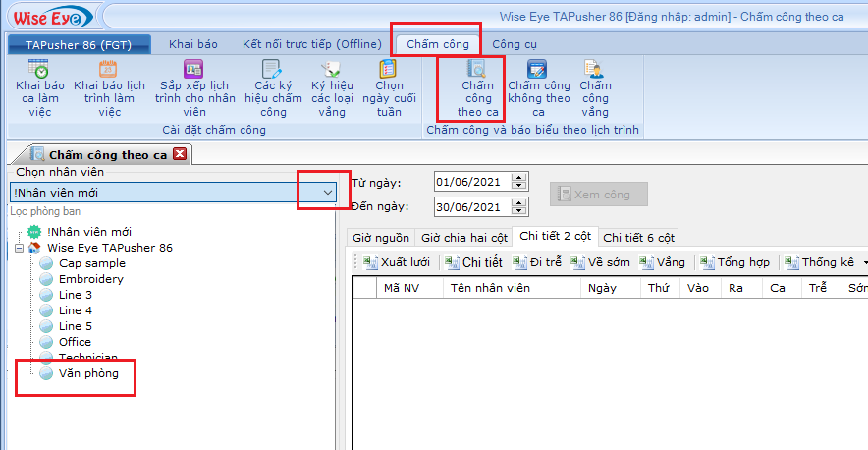Open Chấm công vắng ribbon icon
The height and width of the screenshot is (450, 868).
click(594, 71)
